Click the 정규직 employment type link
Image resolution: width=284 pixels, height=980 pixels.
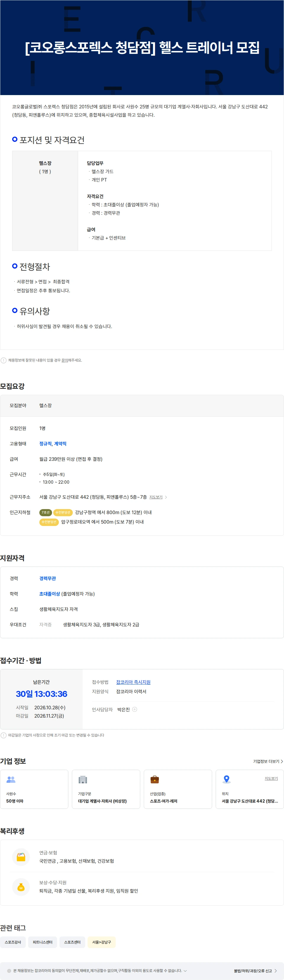45,444
